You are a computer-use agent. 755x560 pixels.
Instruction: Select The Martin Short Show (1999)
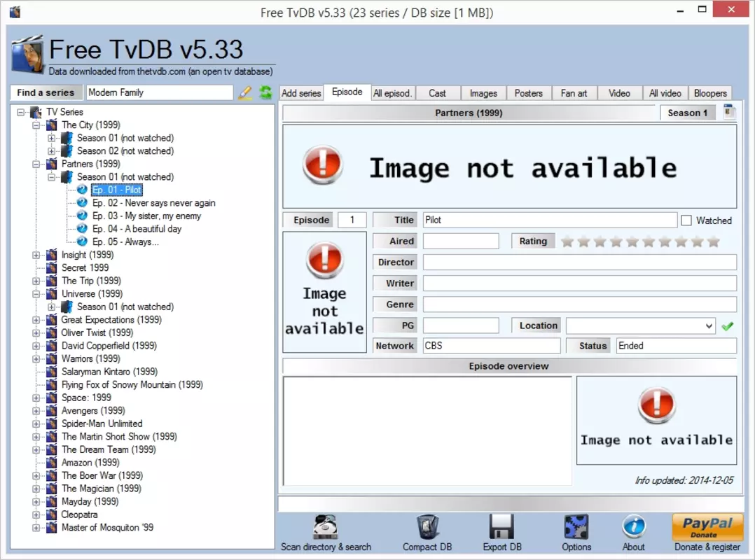coord(119,436)
